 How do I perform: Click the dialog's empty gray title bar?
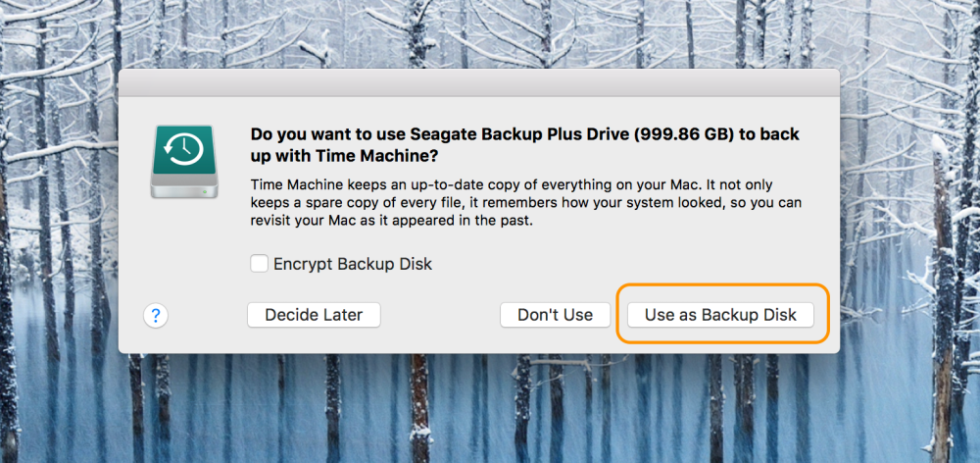pos(478,82)
